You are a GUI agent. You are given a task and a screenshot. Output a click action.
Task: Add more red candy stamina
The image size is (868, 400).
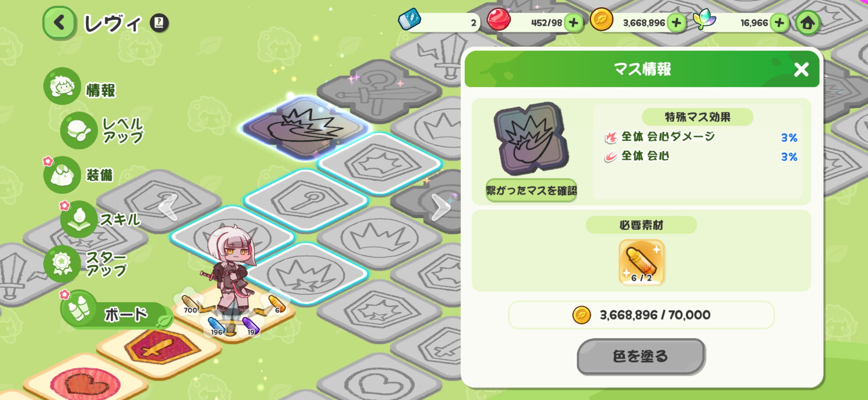[x=573, y=23]
